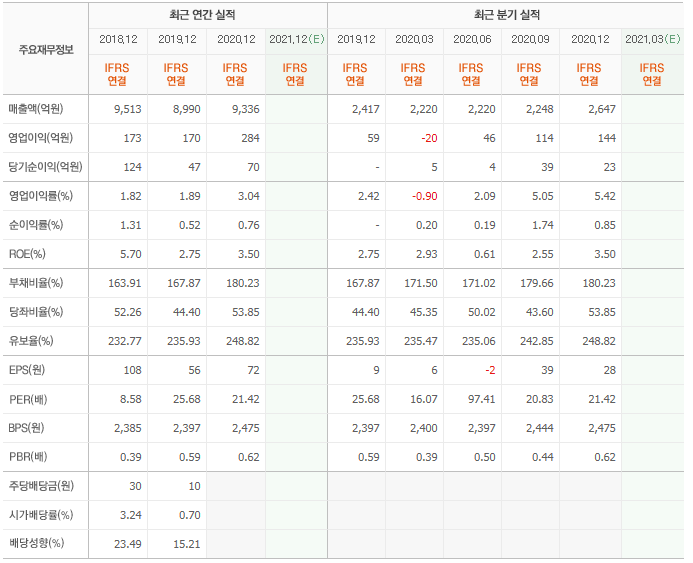Click the 8.58 PER value

tap(131, 399)
